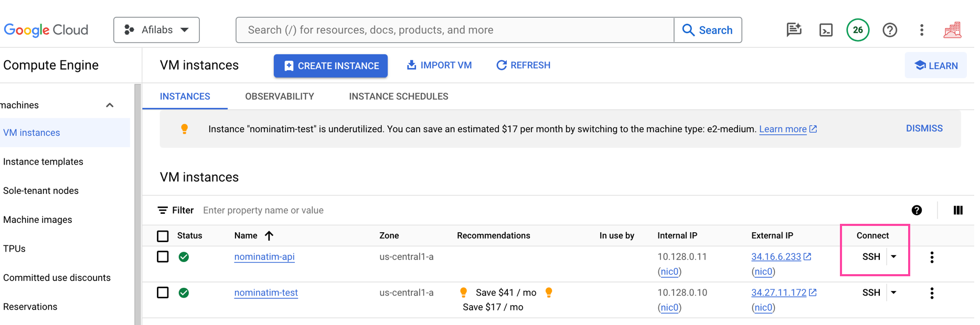Click the table help icon beside filter
Screen dimensions: 980x325
pyautogui.click(x=917, y=210)
